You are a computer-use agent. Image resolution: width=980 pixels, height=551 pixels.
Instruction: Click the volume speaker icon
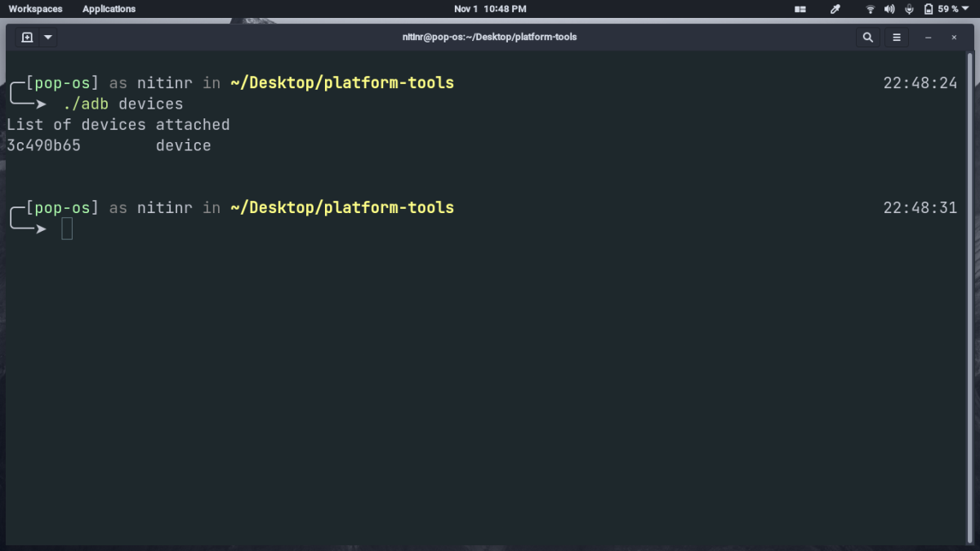(x=890, y=9)
